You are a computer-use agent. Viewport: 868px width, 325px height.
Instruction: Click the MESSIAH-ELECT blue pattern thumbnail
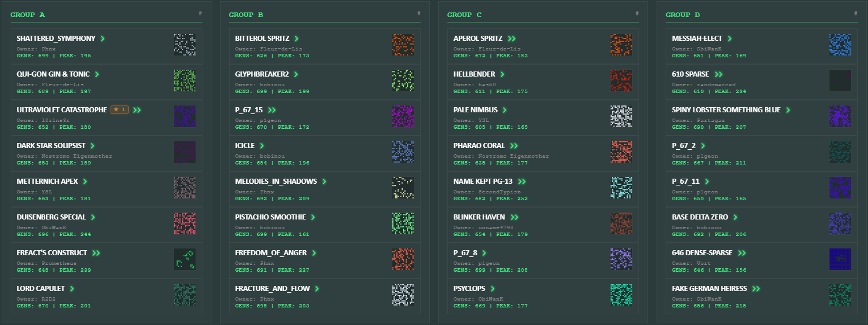click(x=840, y=45)
